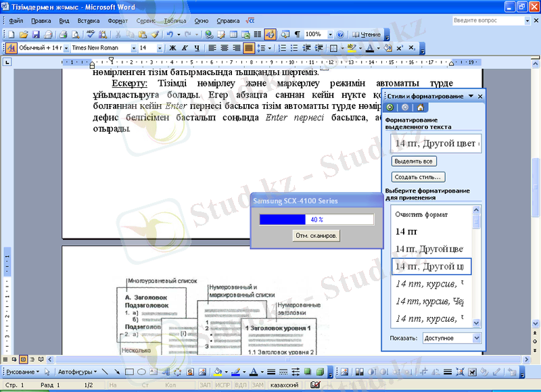This screenshot has width=541, height=392.
Task: Toggle italic formatting (К)
Action: (x=184, y=48)
